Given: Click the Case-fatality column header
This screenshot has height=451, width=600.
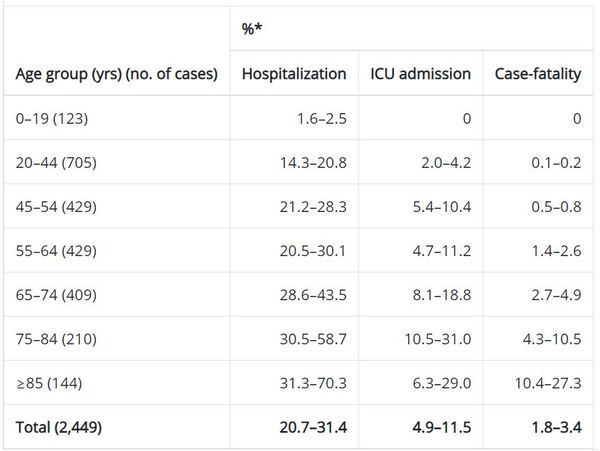Looking at the screenshot, I should coord(538,74).
